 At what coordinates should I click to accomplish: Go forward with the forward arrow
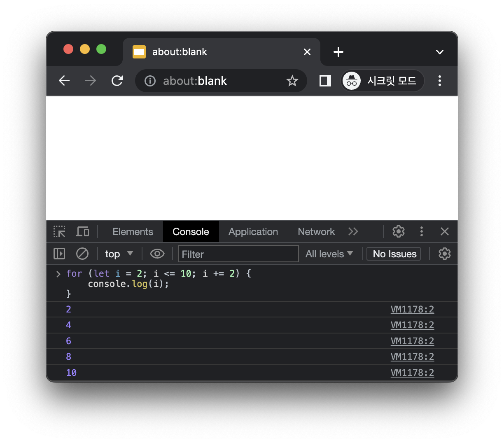pos(91,81)
